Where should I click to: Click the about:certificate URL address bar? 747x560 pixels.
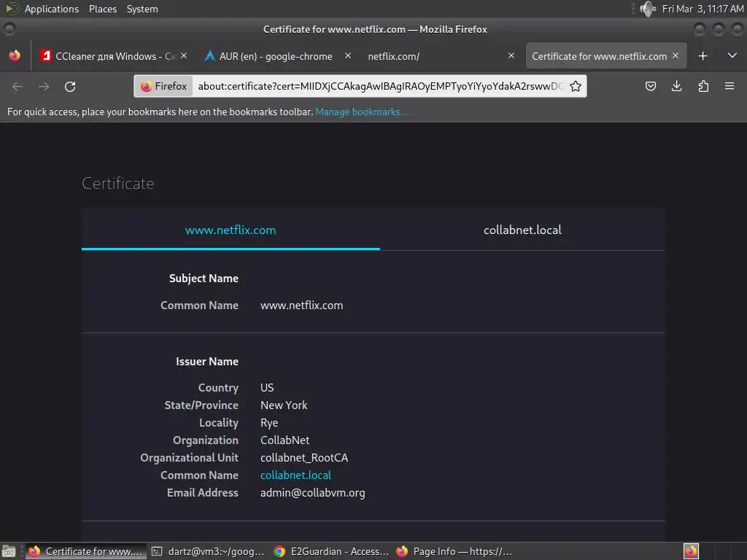pyautogui.click(x=380, y=86)
